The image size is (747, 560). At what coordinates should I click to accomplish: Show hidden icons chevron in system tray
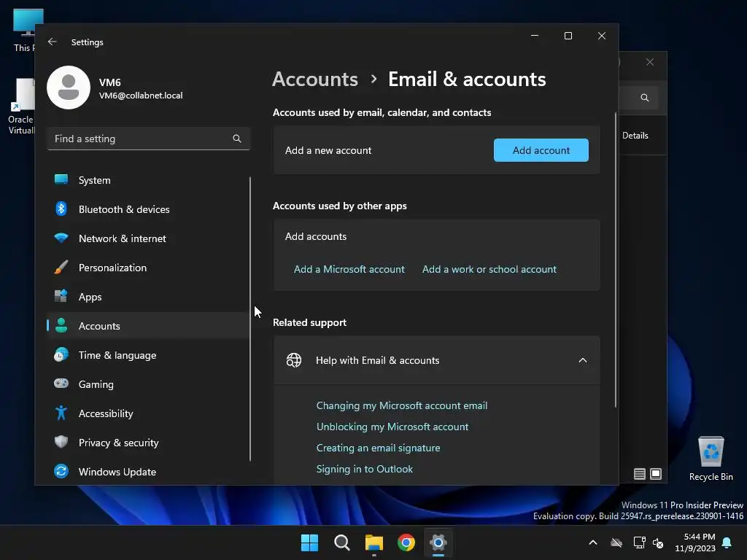point(593,542)
